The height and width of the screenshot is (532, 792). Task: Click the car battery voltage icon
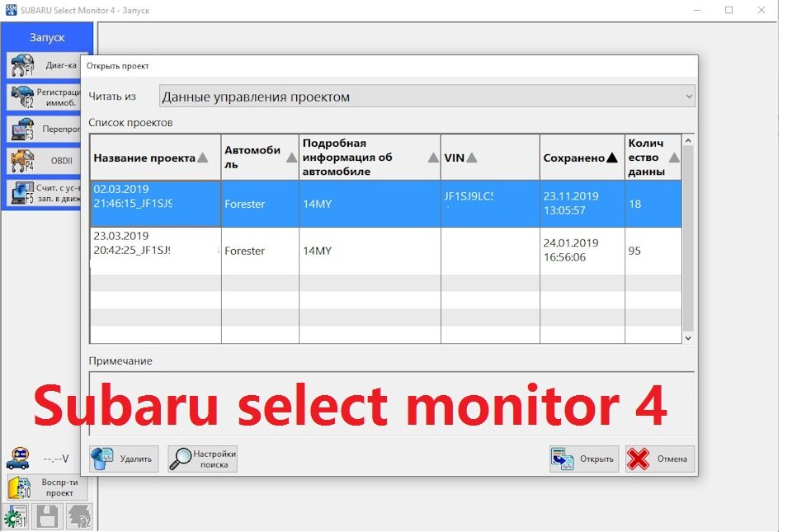18,459
